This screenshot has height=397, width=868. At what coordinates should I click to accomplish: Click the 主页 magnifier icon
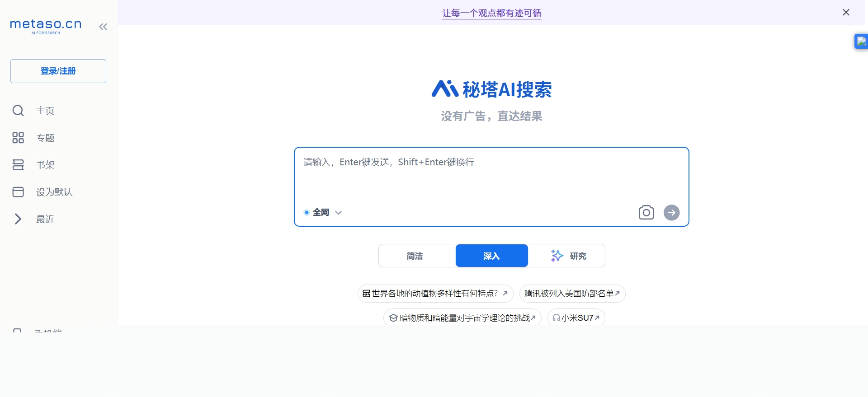[x=18, y=111]
